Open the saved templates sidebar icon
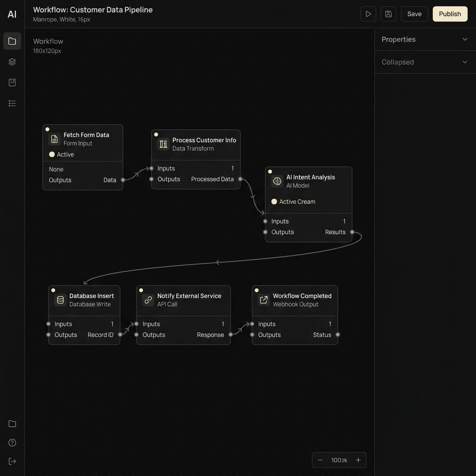Image resolution: width=476 pixels, height=476 pixels. click(12, 83)
